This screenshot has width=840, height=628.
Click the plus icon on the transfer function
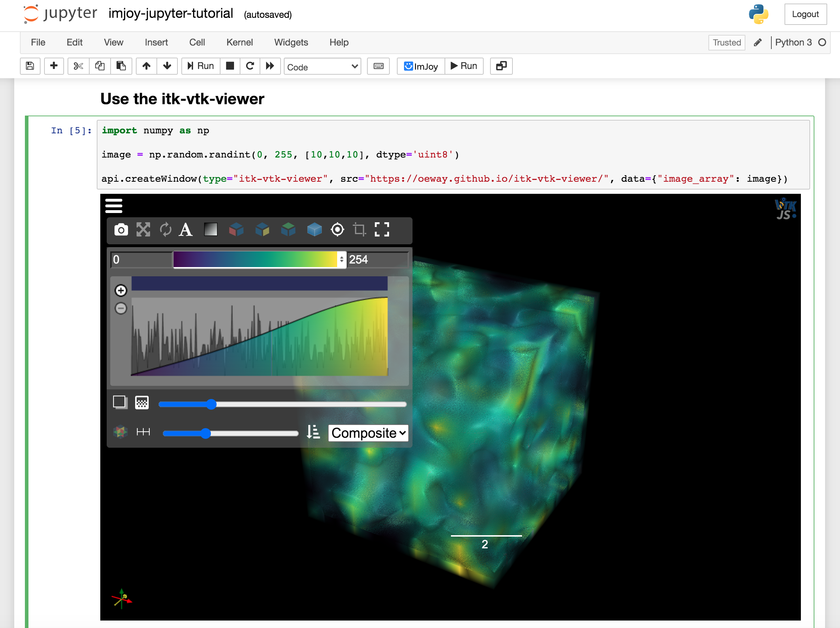pos(121,291)
